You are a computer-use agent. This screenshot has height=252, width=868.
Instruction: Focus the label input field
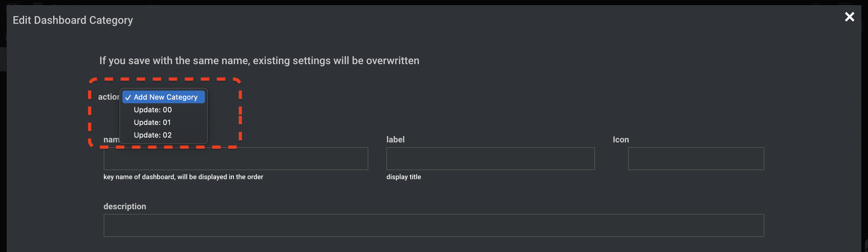(x=490, y=158)
